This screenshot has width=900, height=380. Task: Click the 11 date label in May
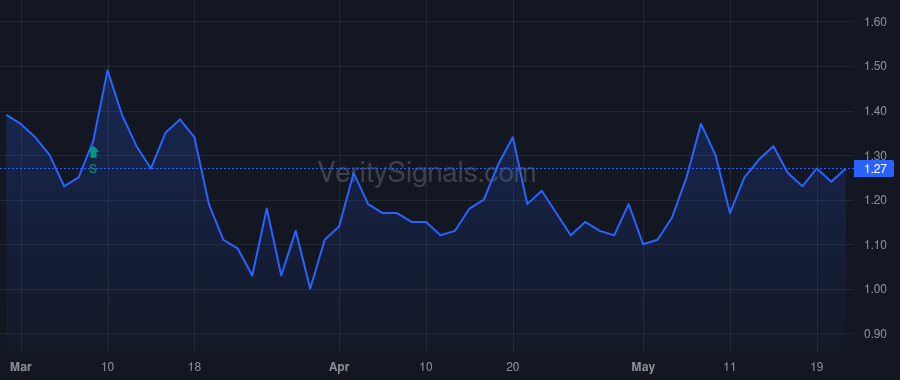[x=730, y=366]
